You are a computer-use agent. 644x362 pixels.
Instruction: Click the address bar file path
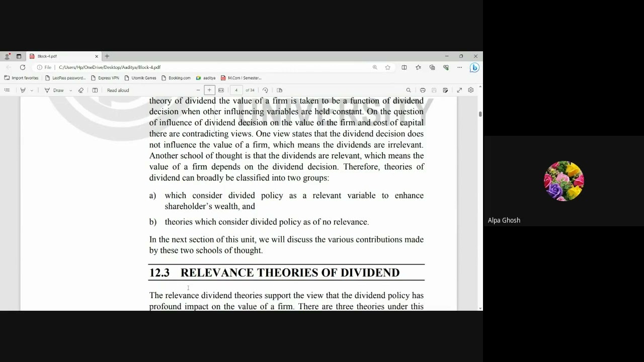[110, 67]
